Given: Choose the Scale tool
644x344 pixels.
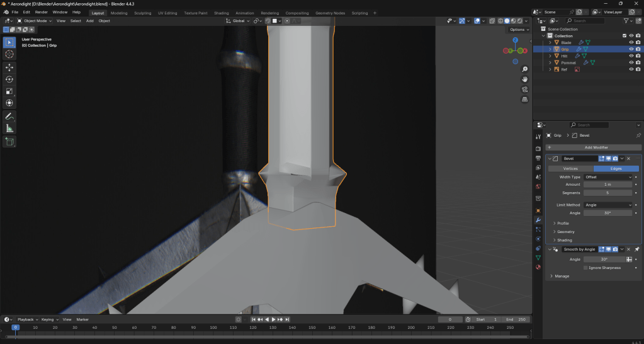Looking at the screenshot, I should coord(9,91).
